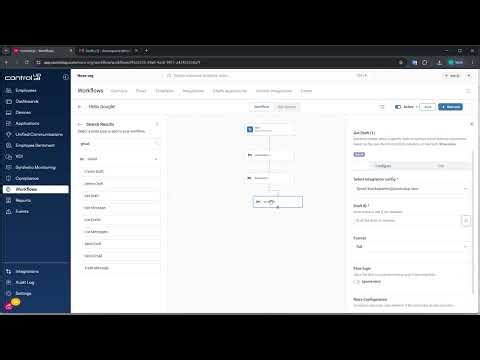Screen dimensions: 480x360
Task: Expand the Select Integration config dropdown
Action: click(x=412, y=189)
